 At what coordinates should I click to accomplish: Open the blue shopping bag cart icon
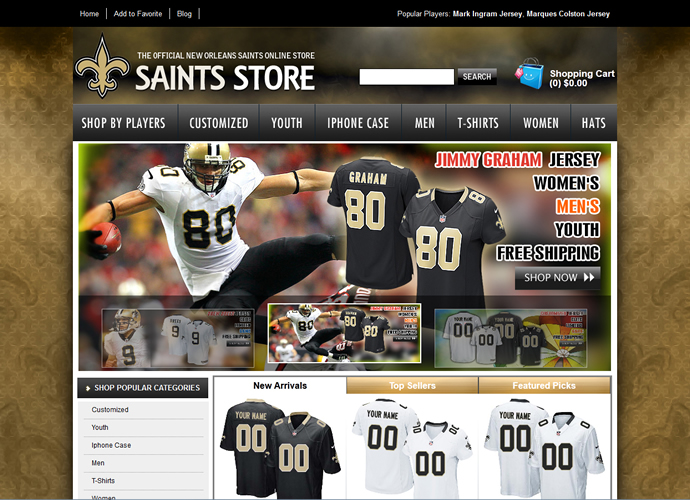point(530,74)
